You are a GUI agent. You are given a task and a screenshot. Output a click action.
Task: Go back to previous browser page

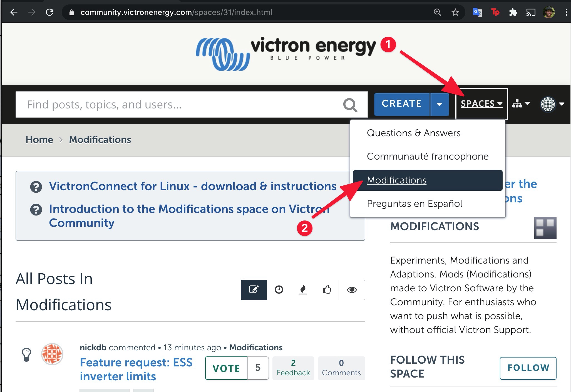coord(14,12)
